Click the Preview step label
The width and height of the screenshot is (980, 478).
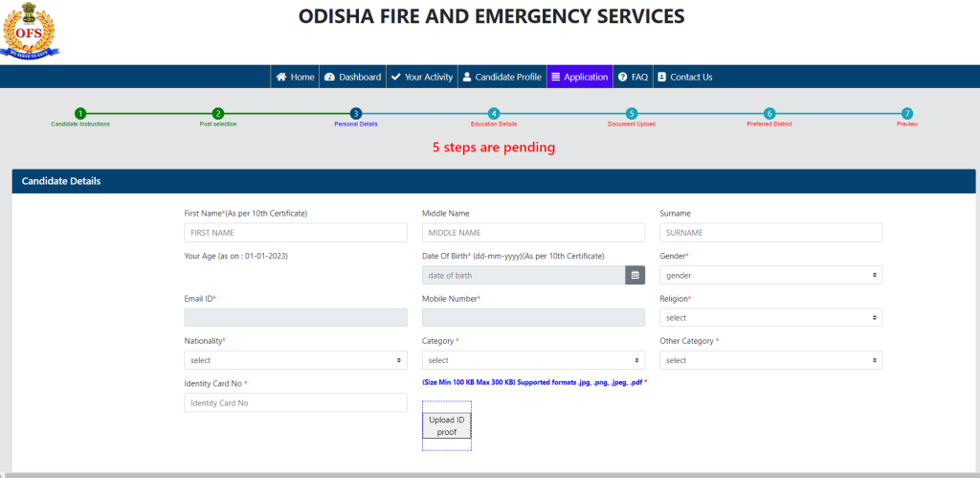pyautogui.click(x=907, y=124)
